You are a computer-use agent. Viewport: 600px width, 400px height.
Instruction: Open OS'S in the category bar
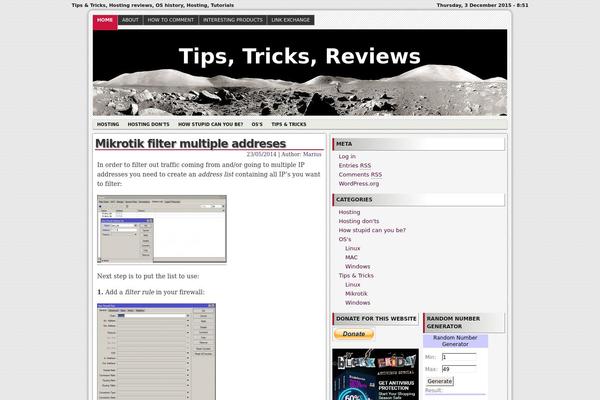257,124
